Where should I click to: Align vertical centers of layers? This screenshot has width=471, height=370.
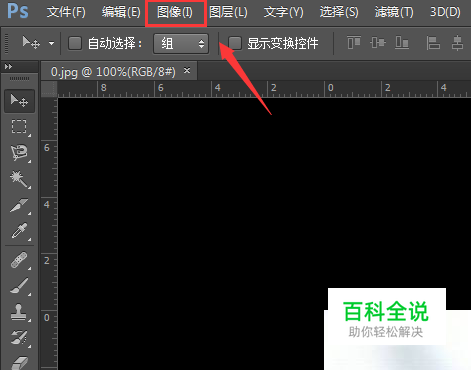pos(378,43)
